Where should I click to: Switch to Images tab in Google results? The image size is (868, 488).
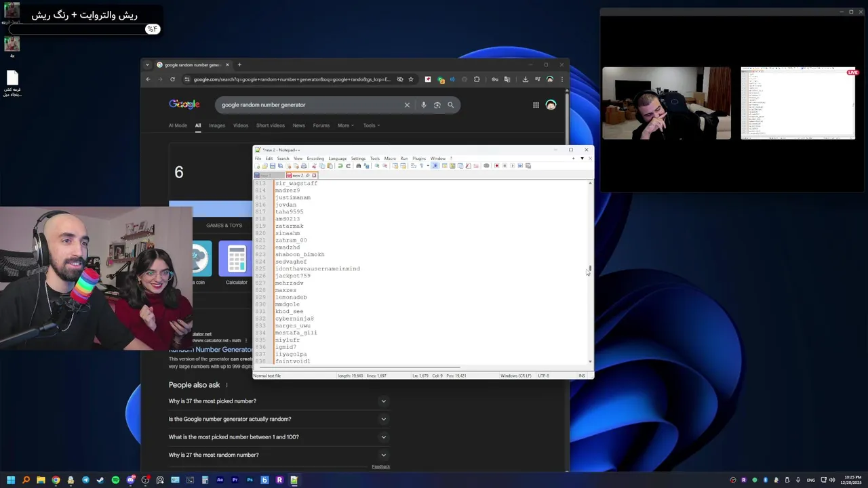[x=217, y=125]
